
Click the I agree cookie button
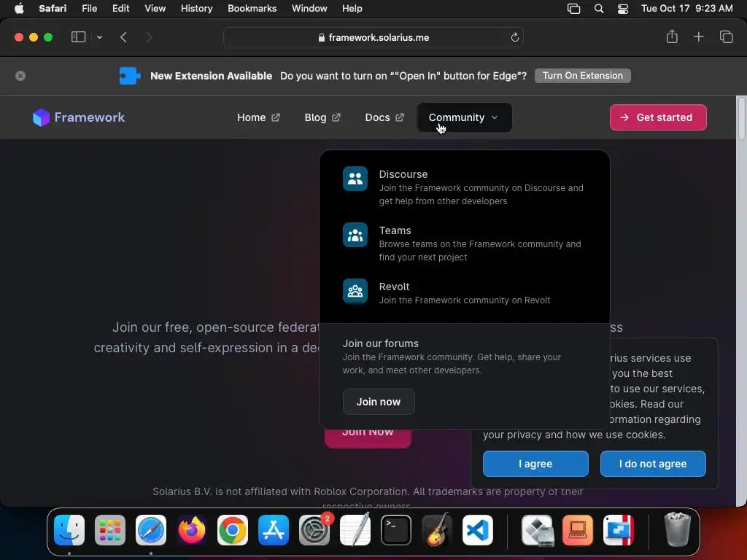[535, 464]
